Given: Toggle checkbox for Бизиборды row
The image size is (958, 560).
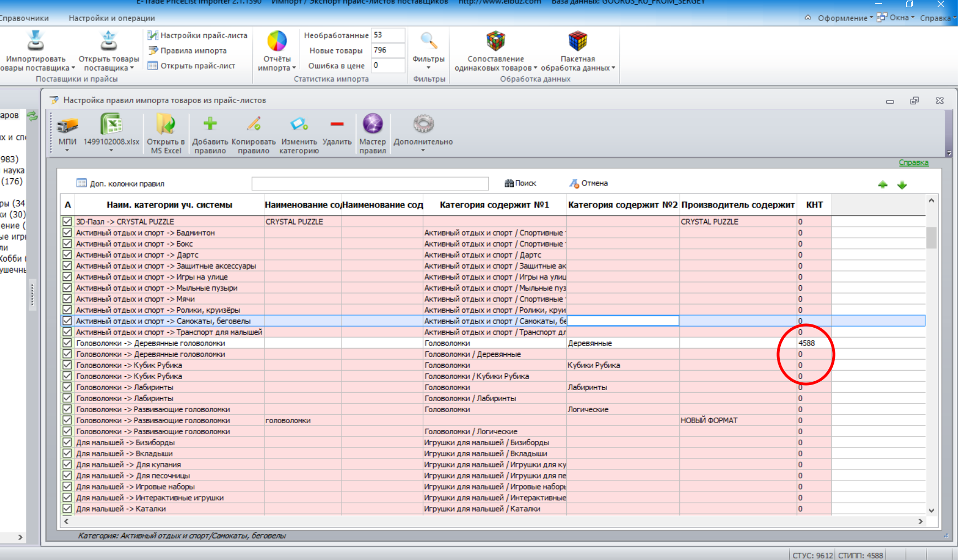Looking at the screenshot, I should point(67,442).
